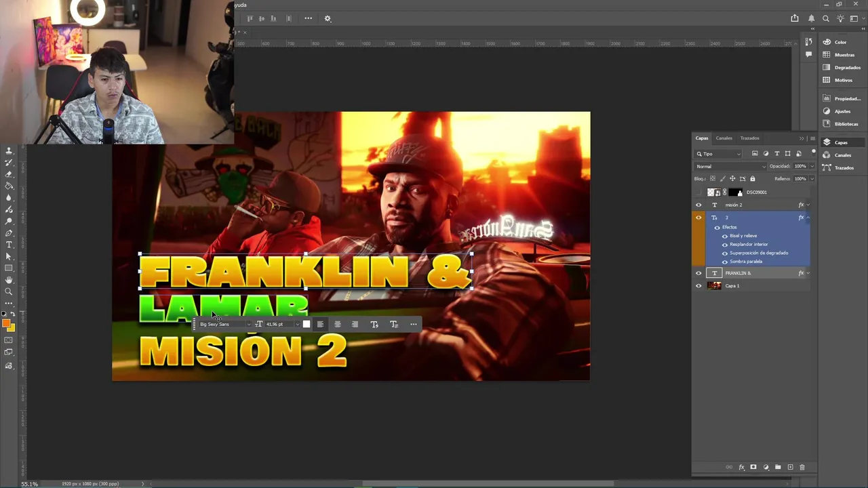Open the Opacidad slider dropdown arrow
The width and height of the screenshot is (868, 488).
point(812,166)
